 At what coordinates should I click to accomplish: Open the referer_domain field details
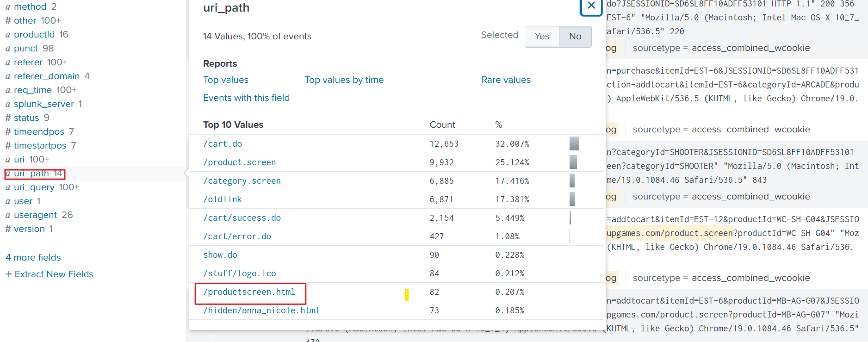(x=46, y=76)
